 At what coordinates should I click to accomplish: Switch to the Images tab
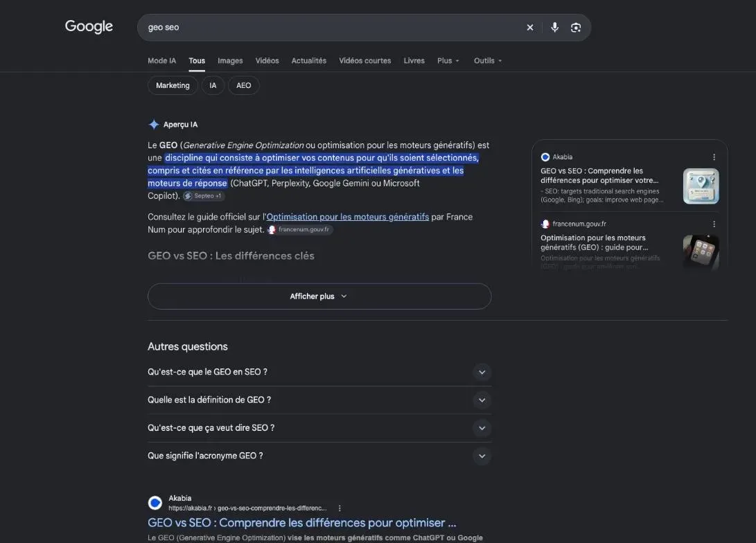[230, 61]
